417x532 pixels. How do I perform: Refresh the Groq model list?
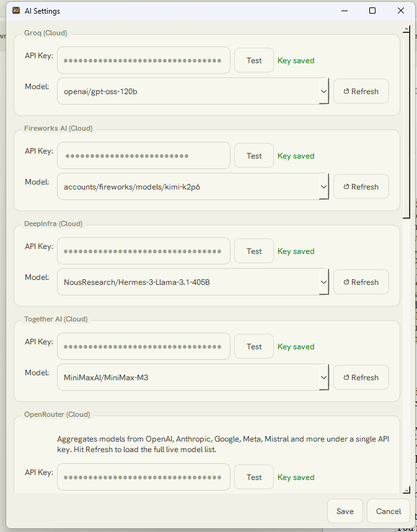point(361,91)
